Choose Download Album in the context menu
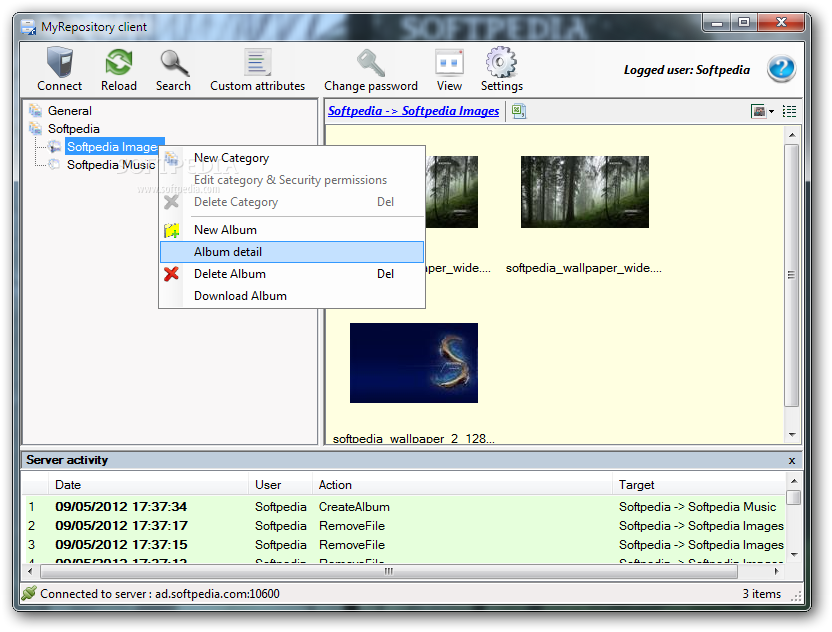This screenshot has width=832, height=632. [292, 296]
